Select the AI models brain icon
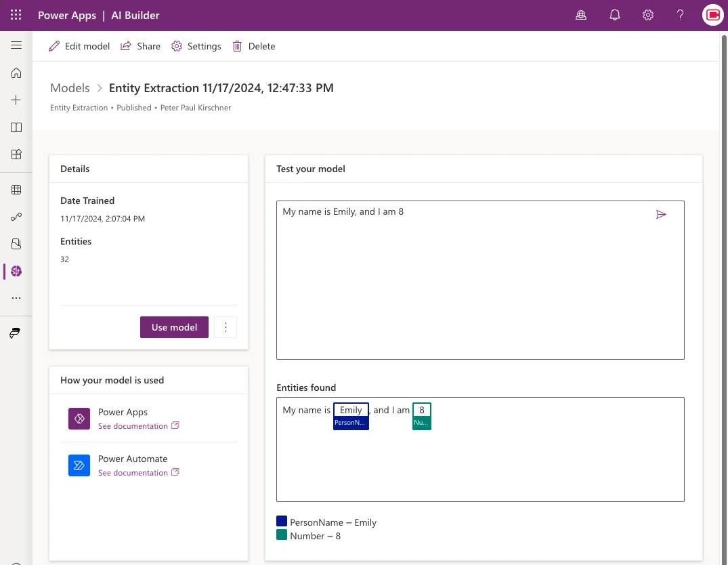The height and width of the screenshot is (565, 728). pyautogui.click(x=16, y=271)
